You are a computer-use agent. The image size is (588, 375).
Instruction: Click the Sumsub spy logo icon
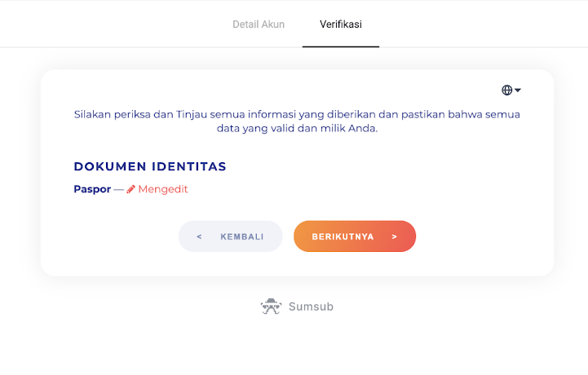271,307
